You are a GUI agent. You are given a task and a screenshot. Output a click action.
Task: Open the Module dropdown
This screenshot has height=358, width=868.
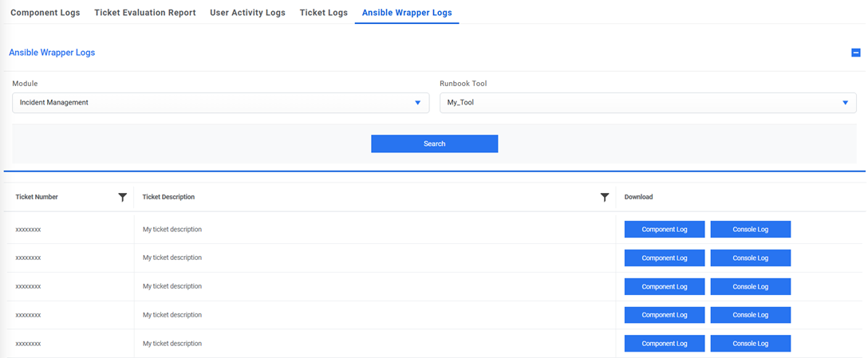[x=221, y=103]
